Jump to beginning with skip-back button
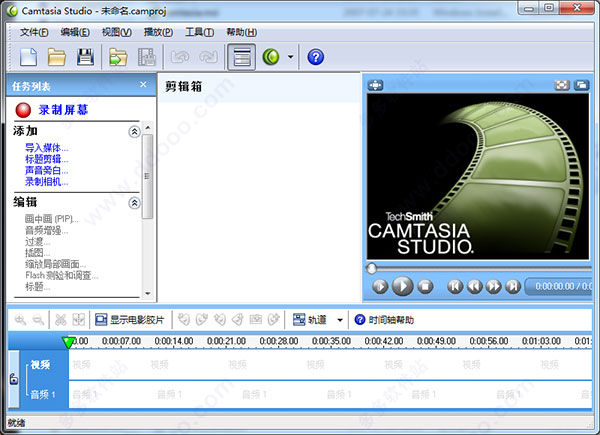Image resolution: width=600 pixels, height=435 pixels. [x=455, y=286]
